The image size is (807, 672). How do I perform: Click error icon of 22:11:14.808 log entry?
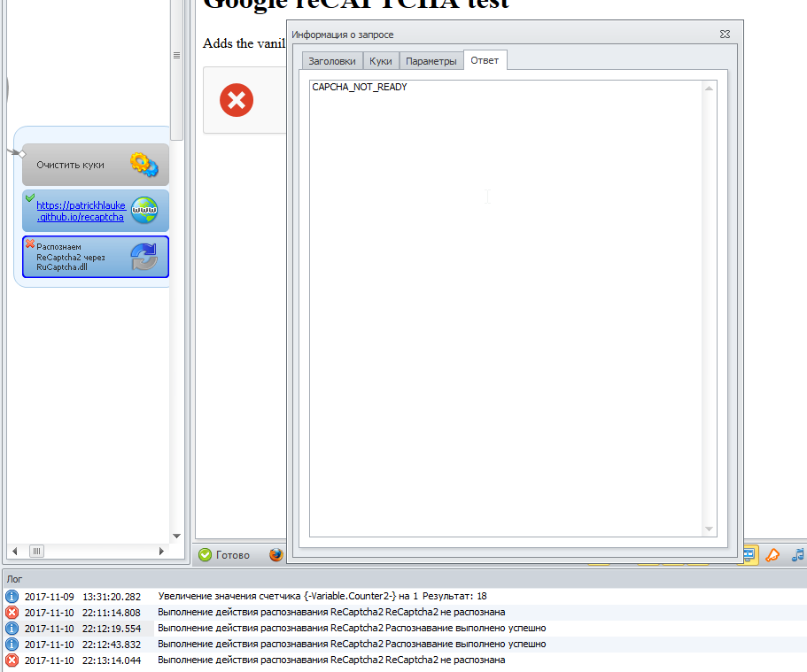click(12, 613)
